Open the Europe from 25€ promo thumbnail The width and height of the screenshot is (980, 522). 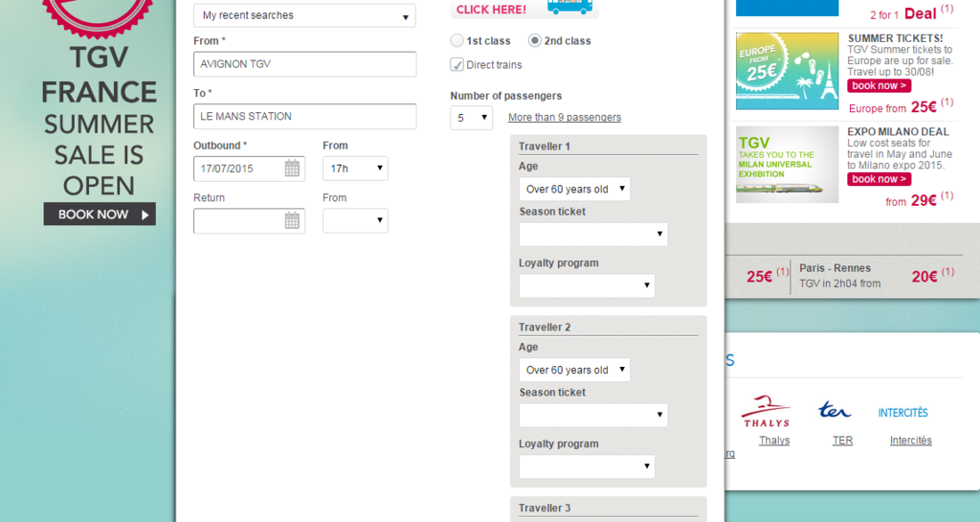click(787, 71)
